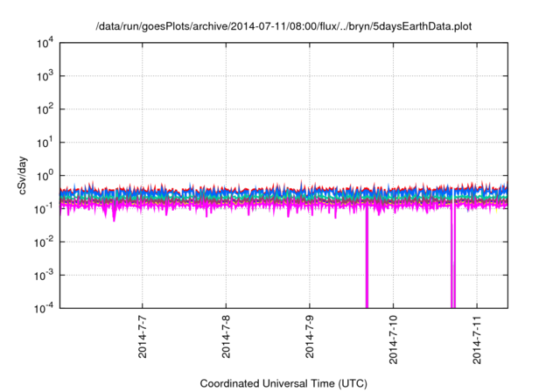Click the 10^-4 y-axis tick label
Viewport: 560px width, 392px height.
44,308
